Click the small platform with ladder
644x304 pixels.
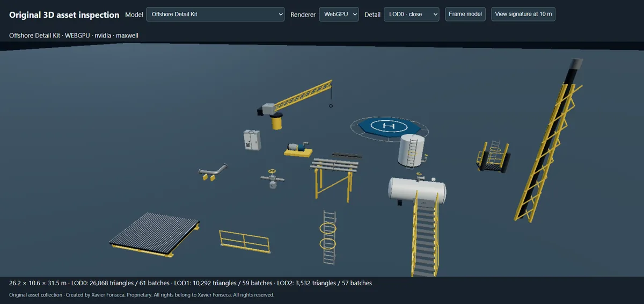(494, 157)
